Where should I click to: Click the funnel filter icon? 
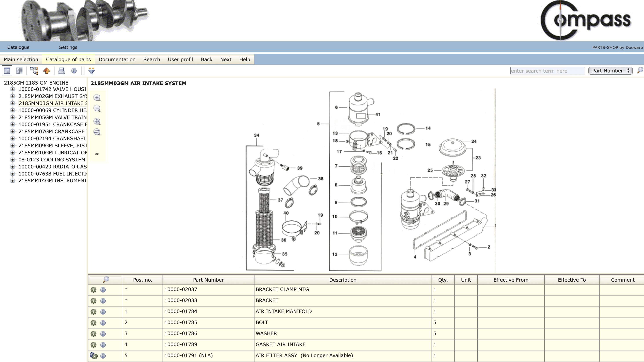click(x=91, y=71)
